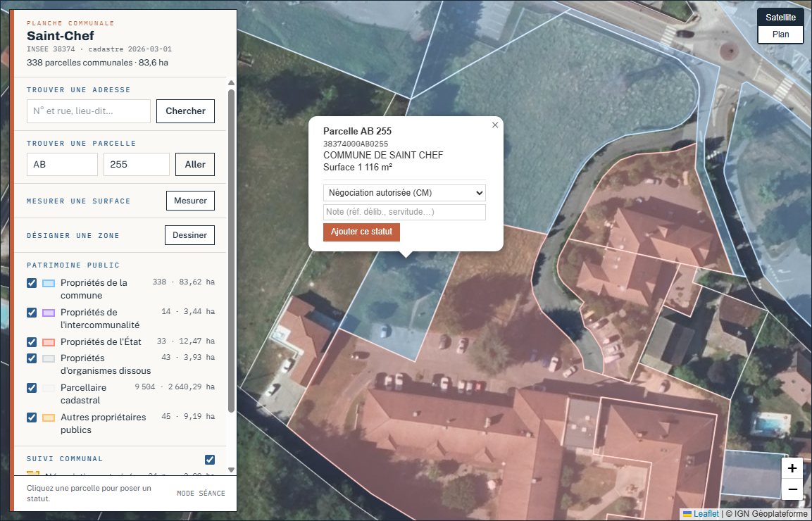Viewport: 812px width, 521px height.
Task: Click the red État color swatch
Action: (x=49, y=342)
